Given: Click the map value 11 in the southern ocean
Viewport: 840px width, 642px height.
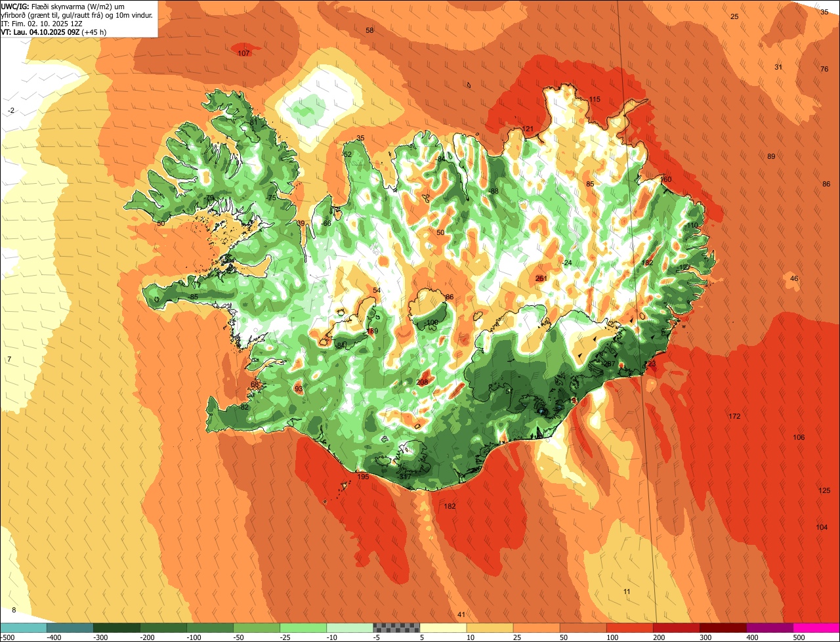Looking at the screenshot, I should click(x=627, y=591).
